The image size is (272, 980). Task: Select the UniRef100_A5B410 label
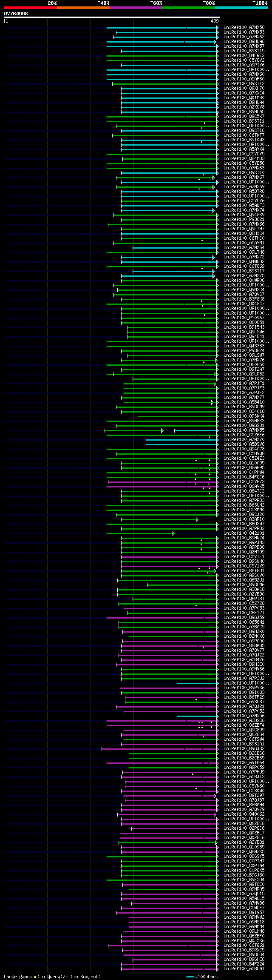coord(244,402)
